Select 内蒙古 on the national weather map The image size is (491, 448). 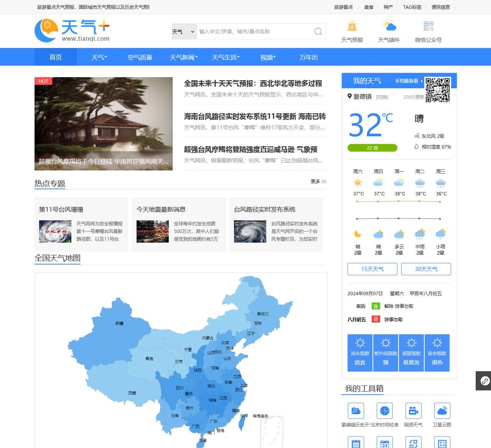[x=208, y=338]
